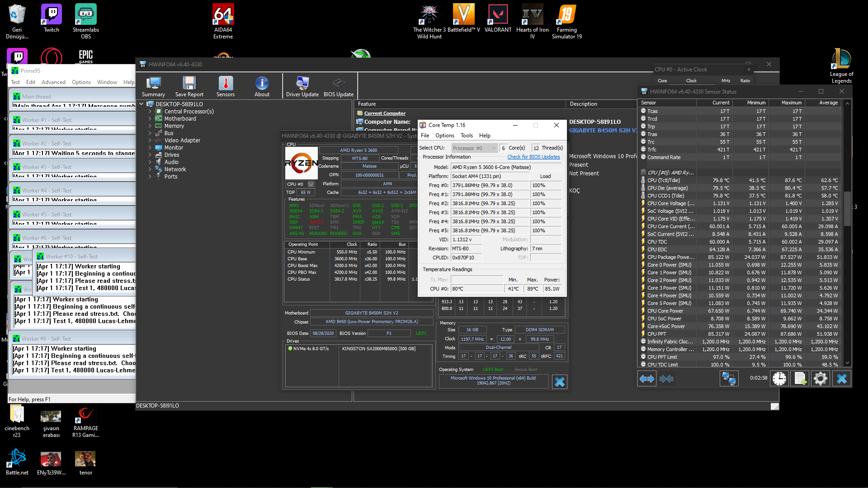868x488 pixels.
Task: Click the Minimum column header in sensors
Action: [x=750, y=103]
